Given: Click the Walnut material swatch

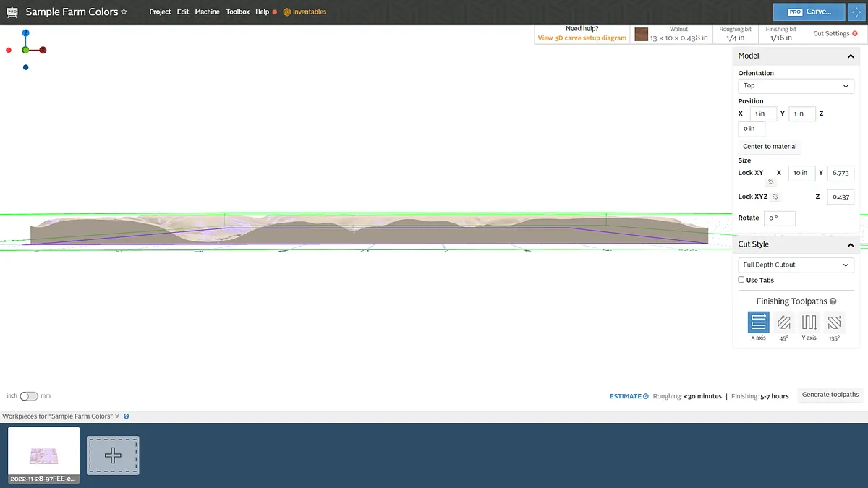Looking at the screenshot, I should click(642, 35).
